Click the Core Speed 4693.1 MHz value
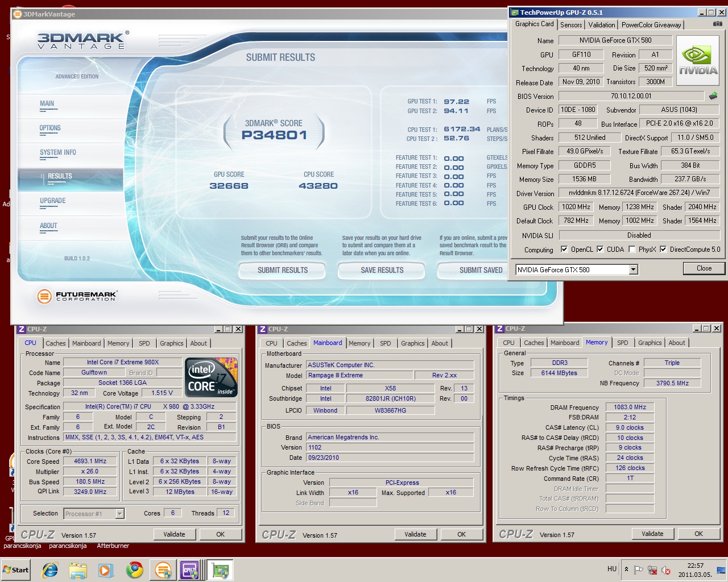The image size is (728, 582). click(x=90, y=461)
